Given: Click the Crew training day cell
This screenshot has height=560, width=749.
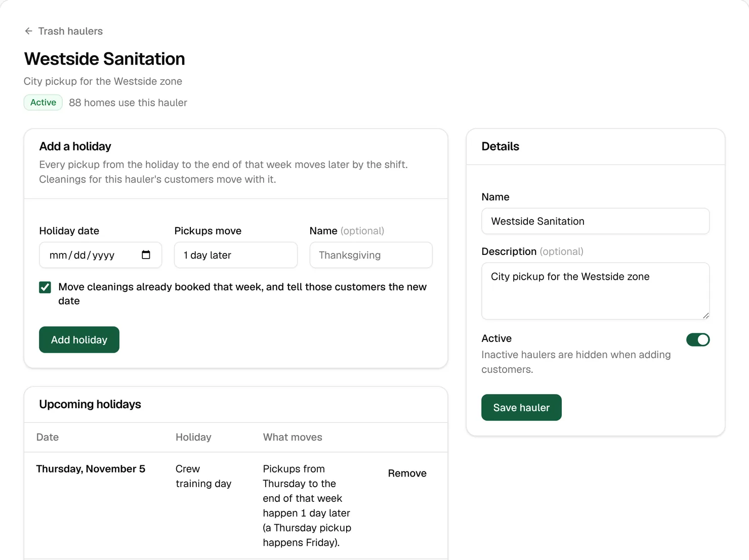Looking at the screenshot, I should 203,476.
